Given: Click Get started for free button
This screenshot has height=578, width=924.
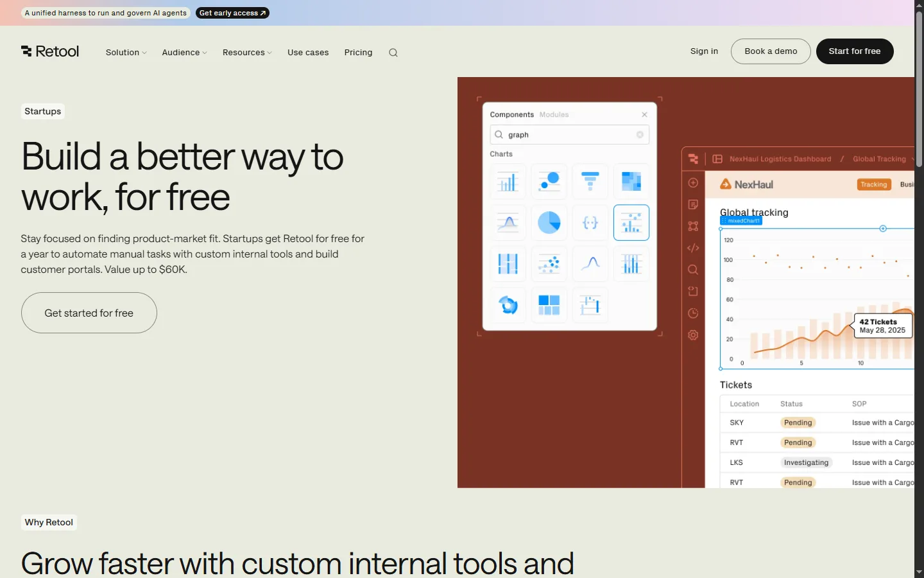Looking at the screenshot, I should click(x=89, y=313).
